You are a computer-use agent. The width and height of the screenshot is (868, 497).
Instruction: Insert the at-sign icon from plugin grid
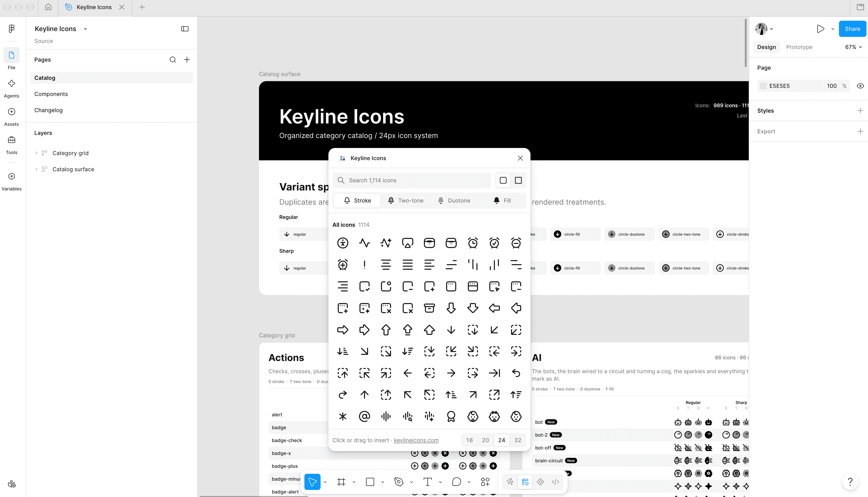click(364, 416)
